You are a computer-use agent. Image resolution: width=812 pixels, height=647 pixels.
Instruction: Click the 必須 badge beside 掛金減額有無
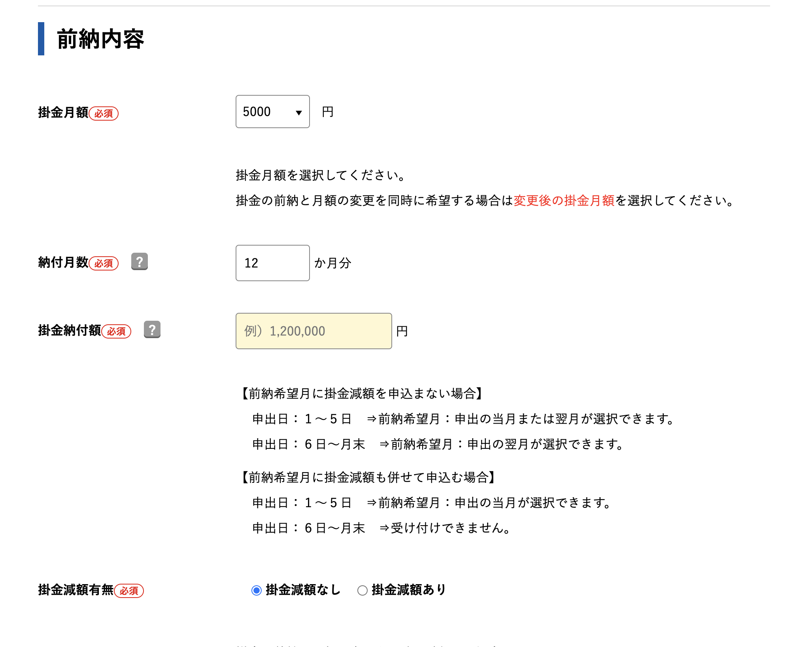click(x=129, y=591)
